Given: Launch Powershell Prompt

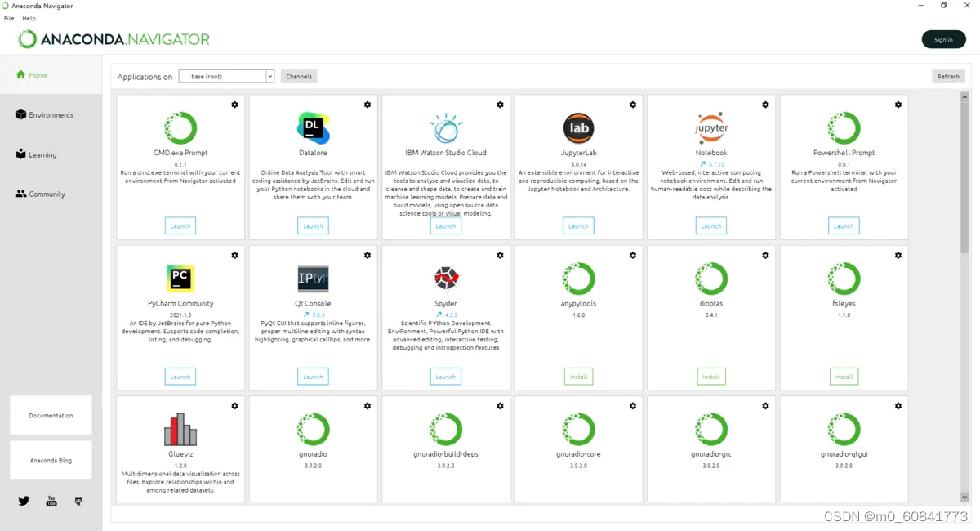Looking at the screenshot, I should tap(844, 226).
